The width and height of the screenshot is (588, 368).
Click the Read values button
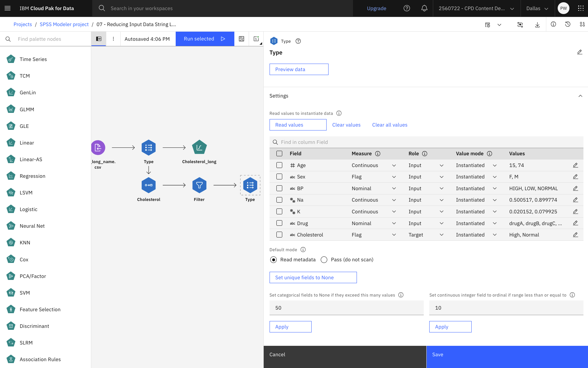point(298,125)
